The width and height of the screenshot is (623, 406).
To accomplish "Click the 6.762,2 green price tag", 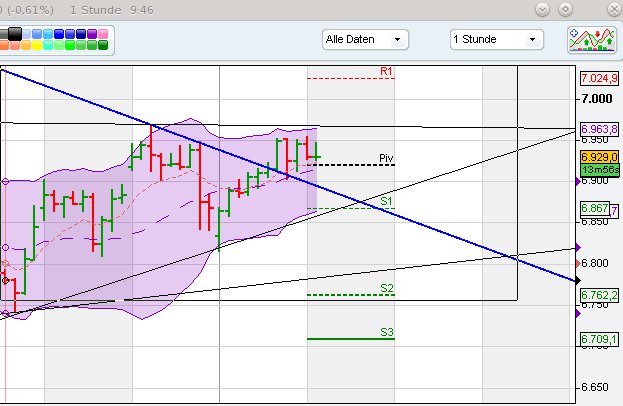I will (x=599, y=295).
